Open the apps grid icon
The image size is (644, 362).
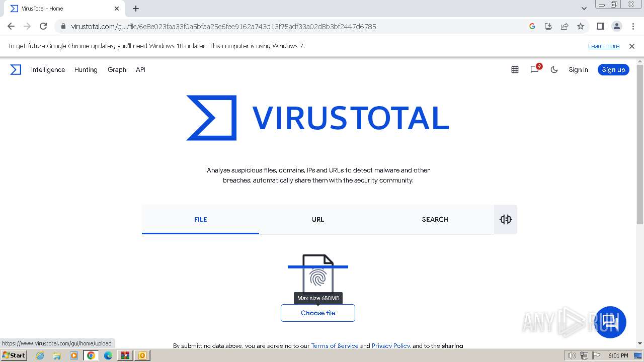pyautogui.click(x=515, y=70)
